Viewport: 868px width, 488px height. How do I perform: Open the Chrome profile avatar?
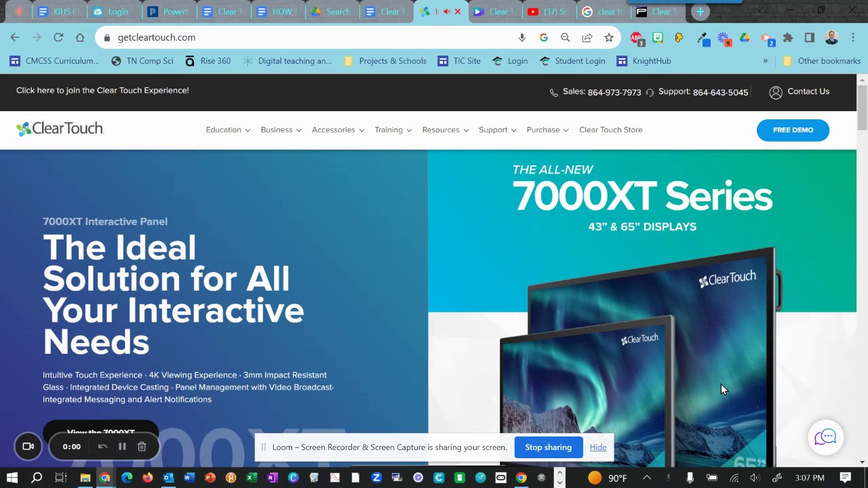click(x=831, y=38)
